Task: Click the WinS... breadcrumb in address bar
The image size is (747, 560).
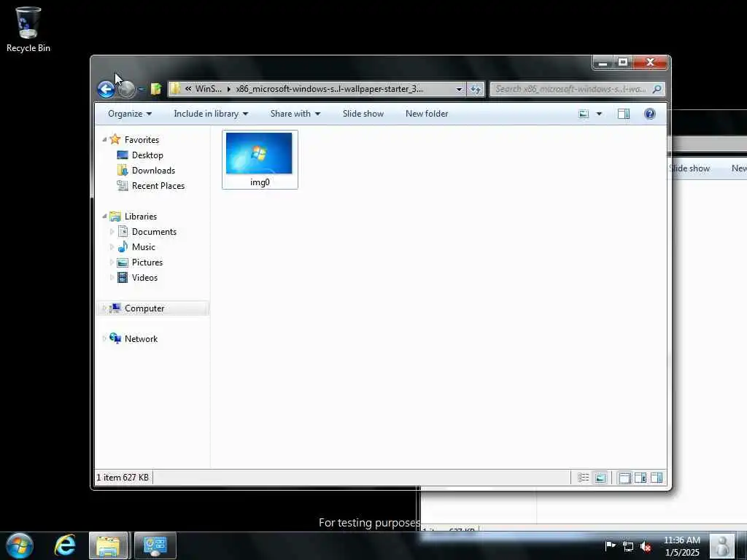Action: click(x=208, y=89)
